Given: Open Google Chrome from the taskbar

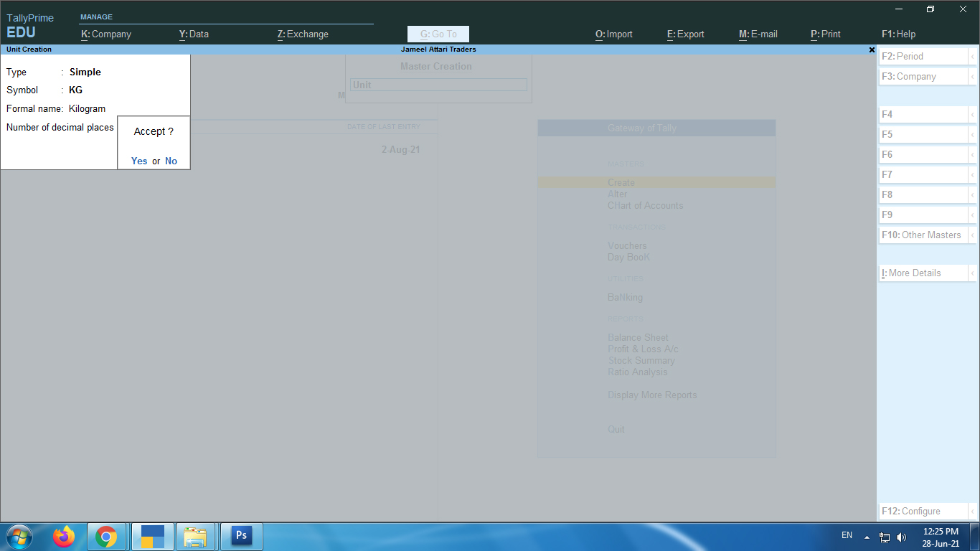Looking at the screenshot, I should coord(106,536).
